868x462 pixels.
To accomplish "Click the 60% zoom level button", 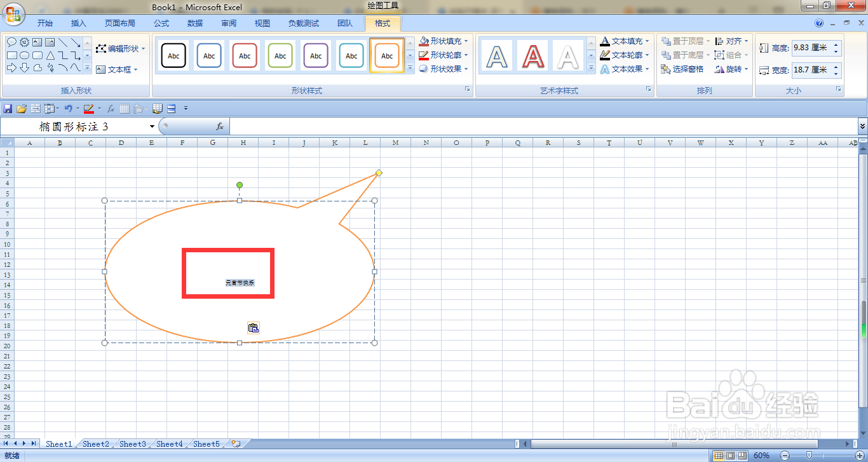I will click(761, 456).
